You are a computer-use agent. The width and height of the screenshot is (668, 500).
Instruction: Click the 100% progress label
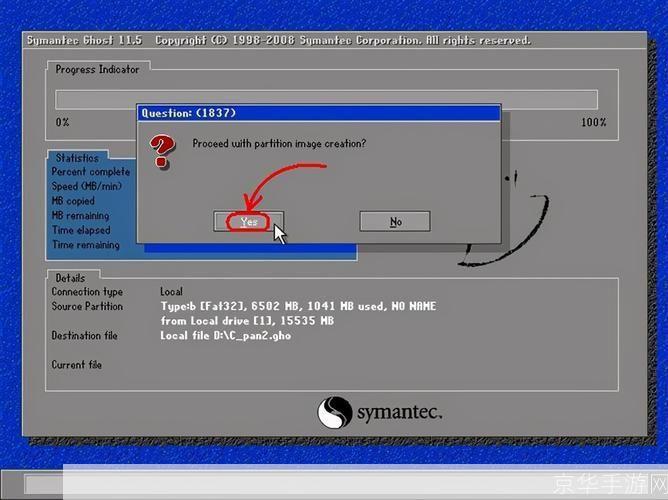(593, 122)
